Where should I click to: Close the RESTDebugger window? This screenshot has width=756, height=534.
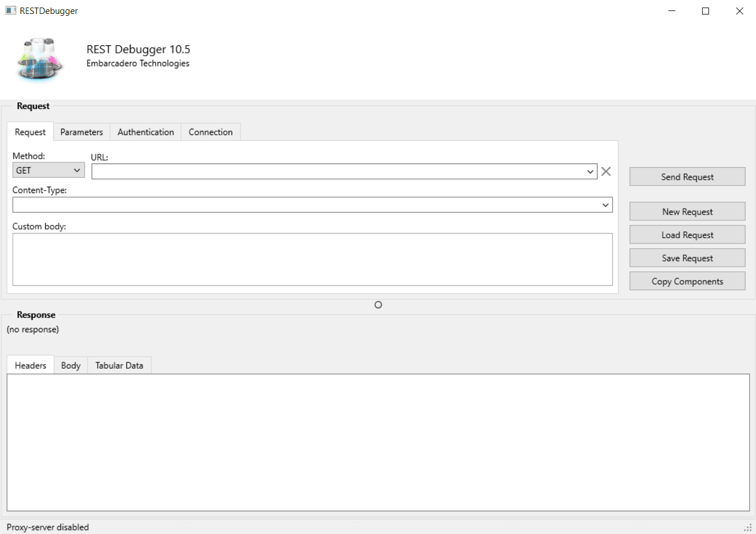point(739,11)
